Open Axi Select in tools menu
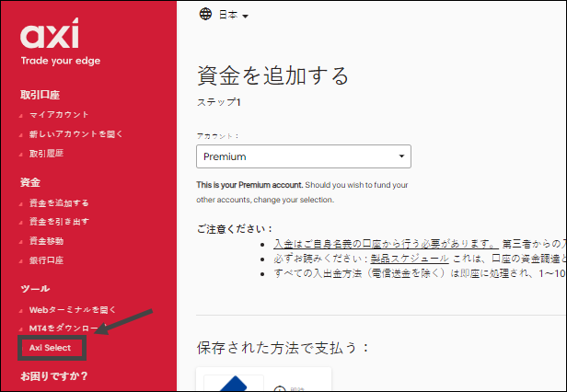567x392 pixels. [50, 348]
